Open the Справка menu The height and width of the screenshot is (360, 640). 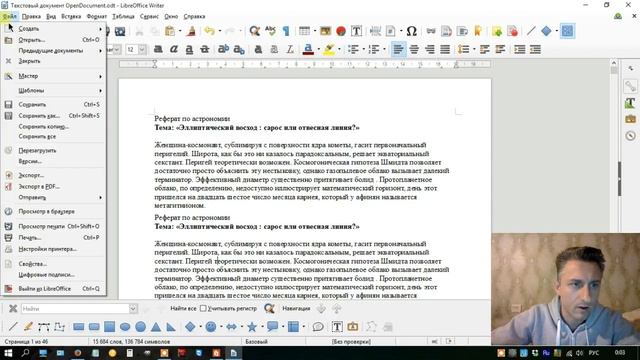pyautogui.click(x=194, y=17)
